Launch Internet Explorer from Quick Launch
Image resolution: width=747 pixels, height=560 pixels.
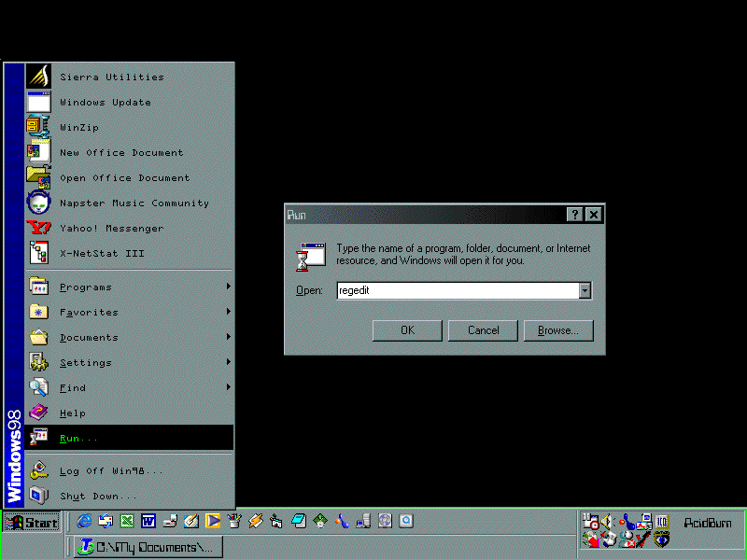point(83,521)
